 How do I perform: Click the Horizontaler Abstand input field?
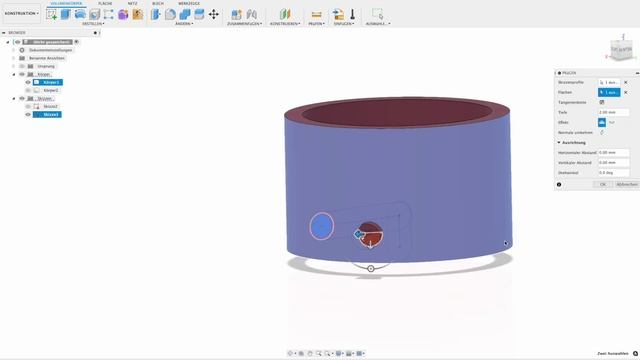point(613,153)
